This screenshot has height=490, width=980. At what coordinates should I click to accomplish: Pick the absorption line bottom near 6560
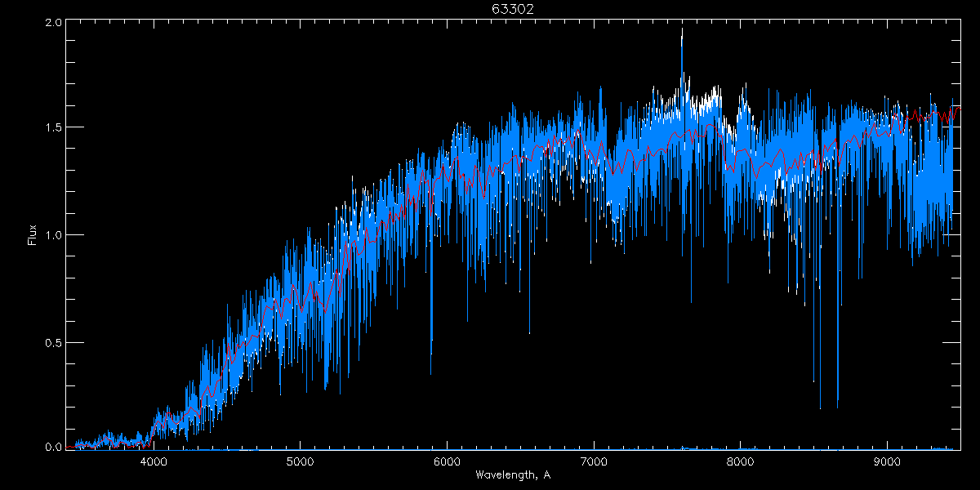[529, 332]
